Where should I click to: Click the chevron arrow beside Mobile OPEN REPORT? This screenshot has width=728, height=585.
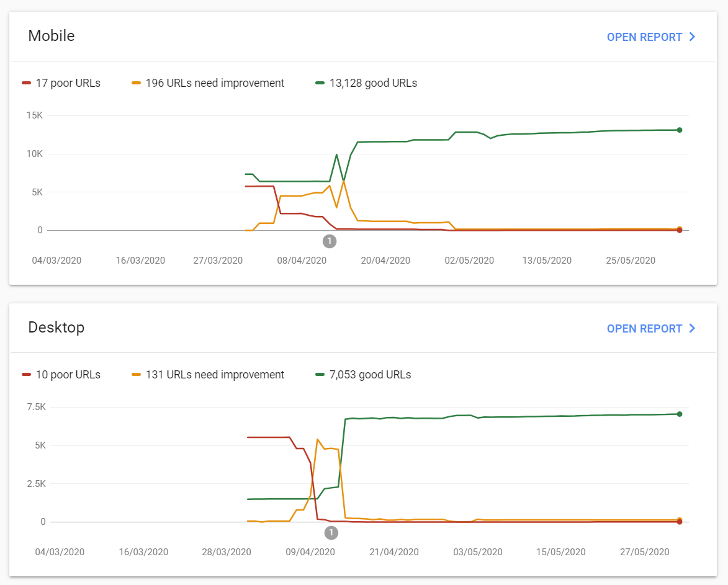pyautogui.click(x=692, y=37)
